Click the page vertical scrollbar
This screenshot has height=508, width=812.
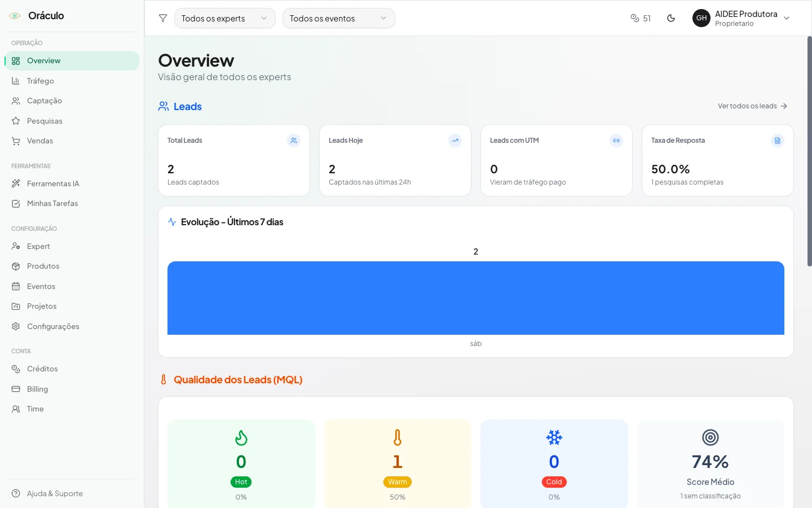pos(810,151)
